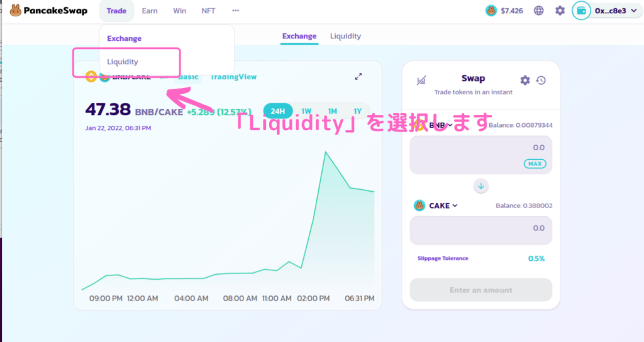Click the MAX button
Viewport: 644px width, 342px height.
[x=535, y=163]
